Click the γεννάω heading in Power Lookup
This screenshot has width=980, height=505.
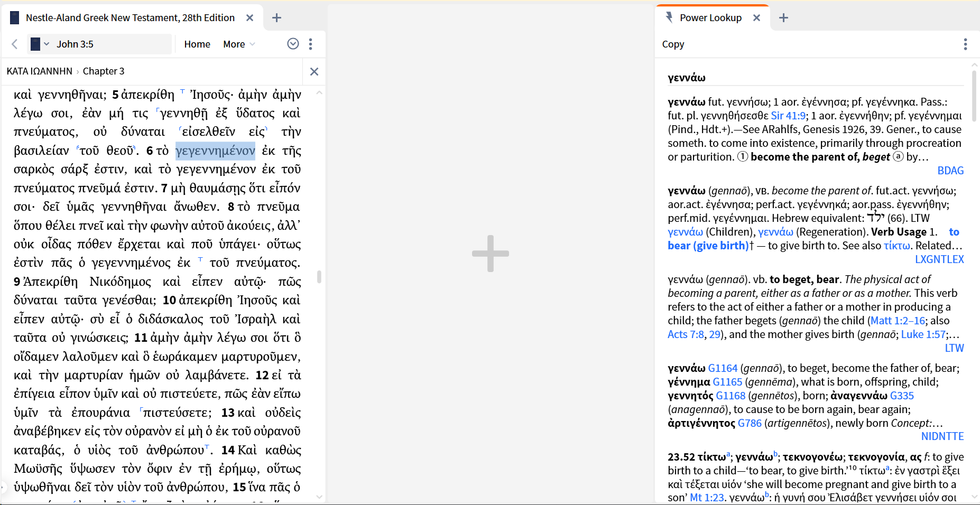686,78
